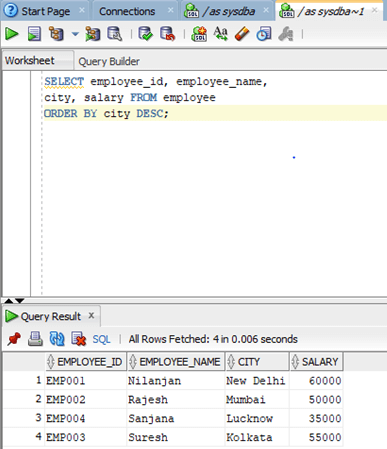Switch to the Start Page tab
The height and width of the screenshot is (449, 387).
pos(46,11)
